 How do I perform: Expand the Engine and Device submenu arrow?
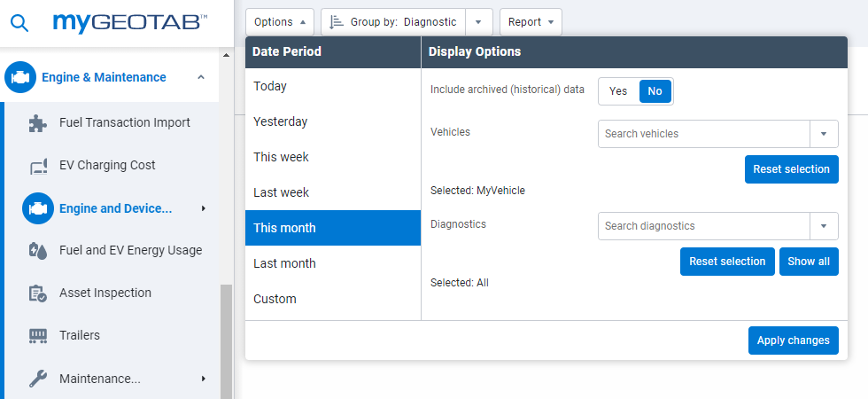coord(204,208)
